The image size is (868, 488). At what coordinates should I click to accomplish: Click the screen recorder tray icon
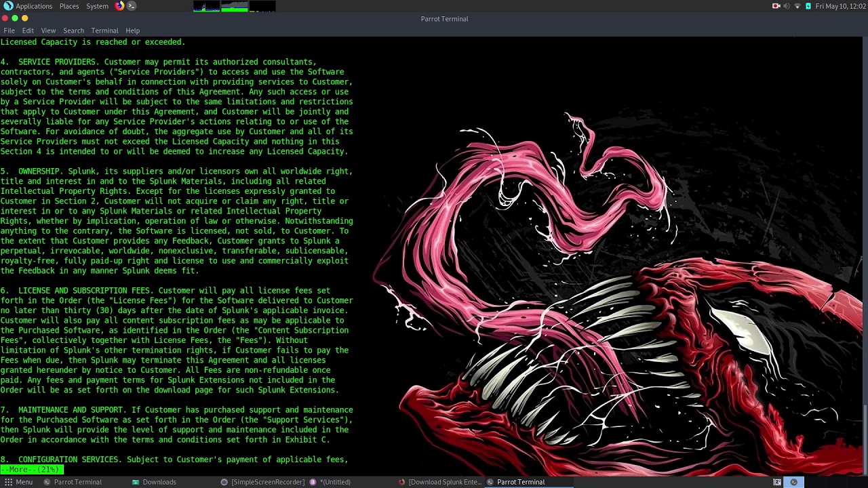click(776, 6)
